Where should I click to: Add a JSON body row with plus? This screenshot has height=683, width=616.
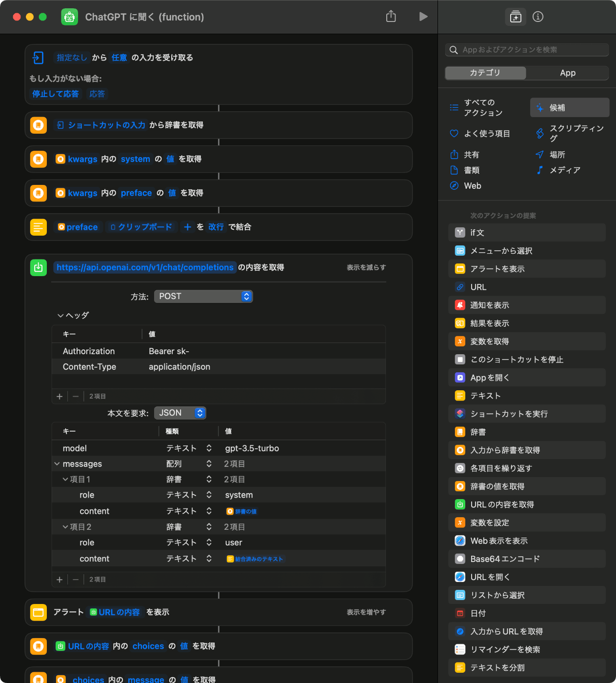(x=60, y=580)
